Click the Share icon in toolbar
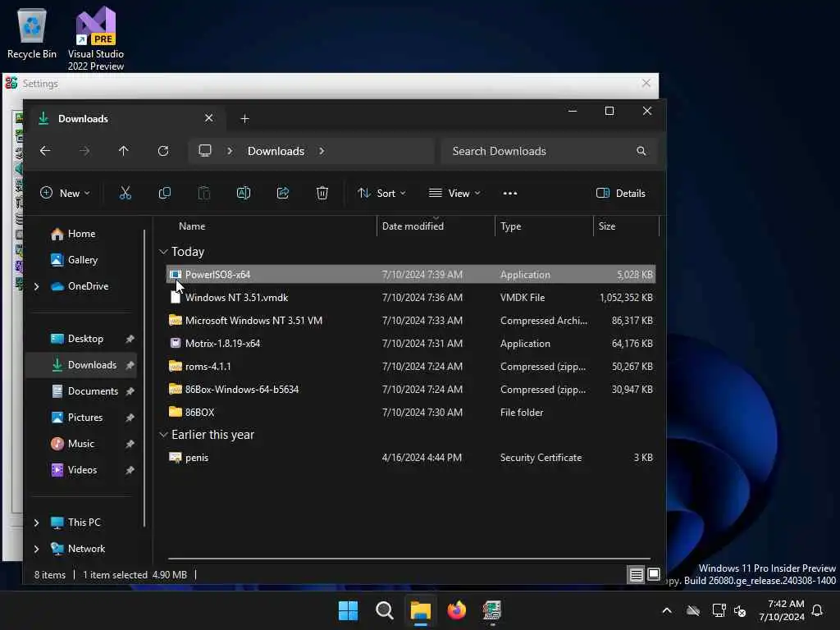This screenshot has height=630, width=840. 283,194
